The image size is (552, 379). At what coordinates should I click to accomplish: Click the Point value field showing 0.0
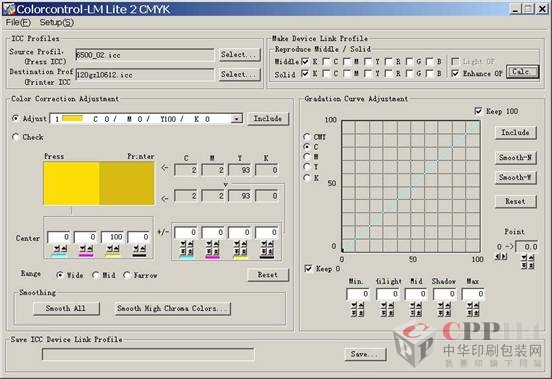click(x=527, y=247)
